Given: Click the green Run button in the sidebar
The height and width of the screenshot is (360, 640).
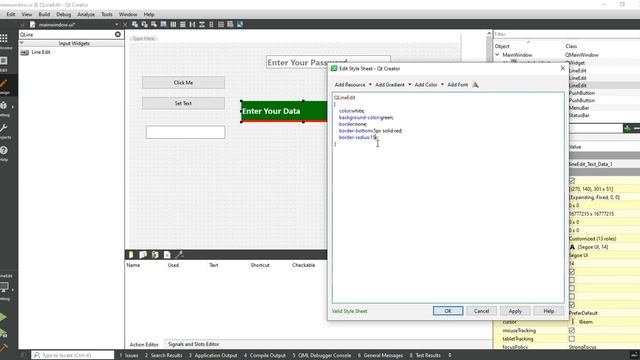Looking at the screenshot, I should pyautogui.click(x=3, y=317).
